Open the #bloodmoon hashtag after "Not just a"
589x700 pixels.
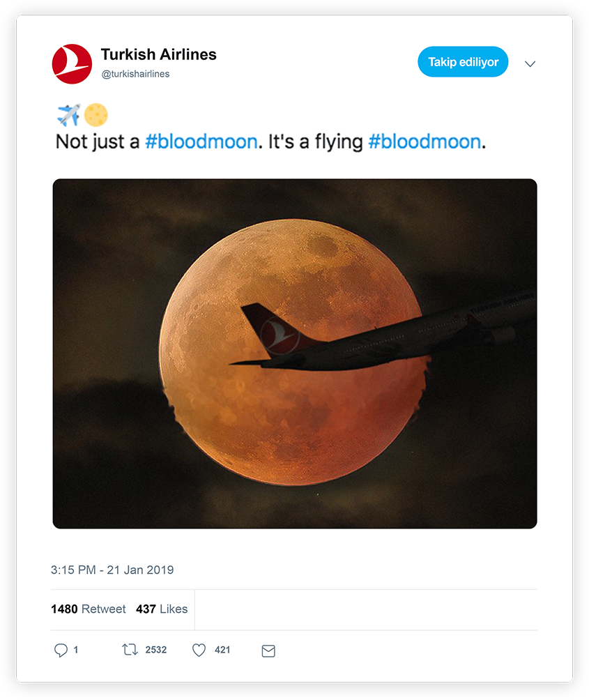(201, 142)
